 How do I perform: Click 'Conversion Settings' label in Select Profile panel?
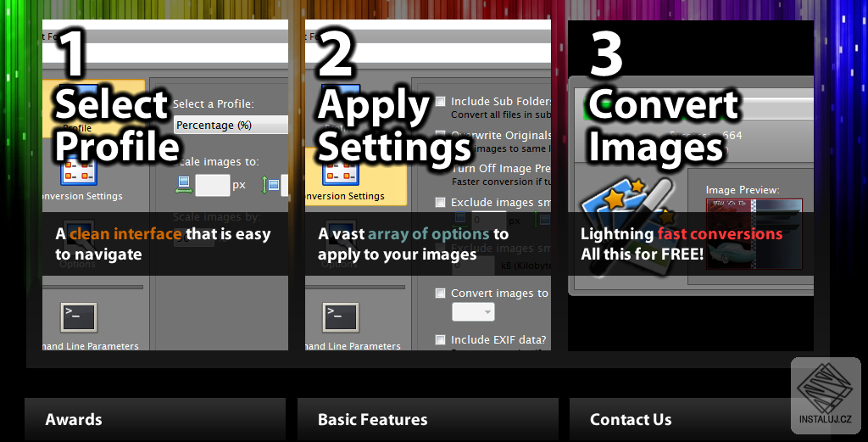point(82,196)
